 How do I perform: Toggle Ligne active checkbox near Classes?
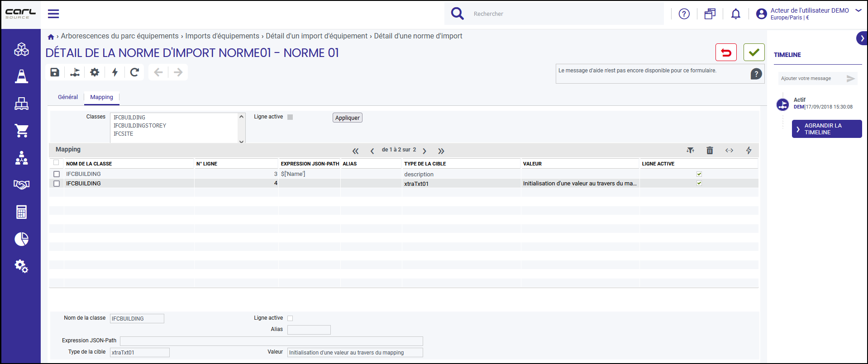click(290, 117)
